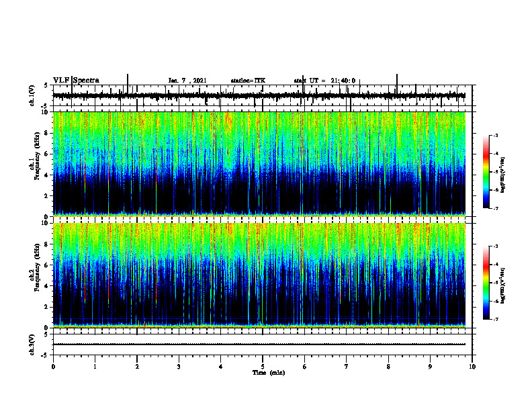Click the upper color bar beside ch.1 spectrogram
This screenshot has width=532, height=411.
pyautogui.click(x=486, y=172)
